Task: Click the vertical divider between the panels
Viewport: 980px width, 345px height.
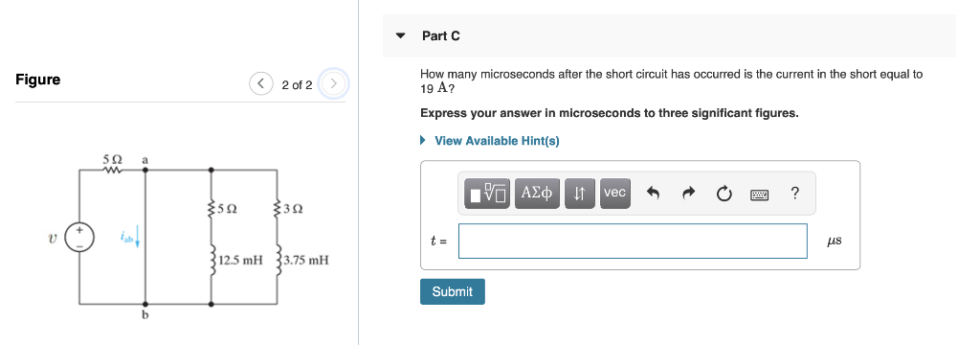Action: pos(358,172)
